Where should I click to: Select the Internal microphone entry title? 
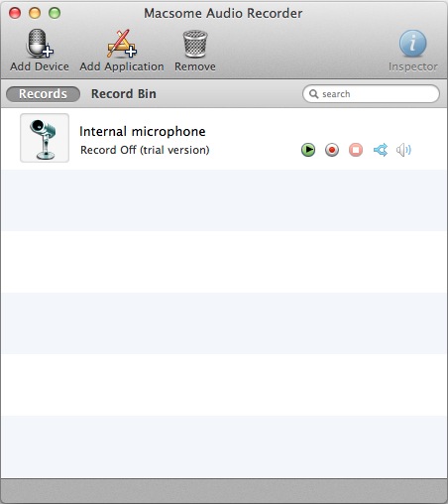[143, 131]
